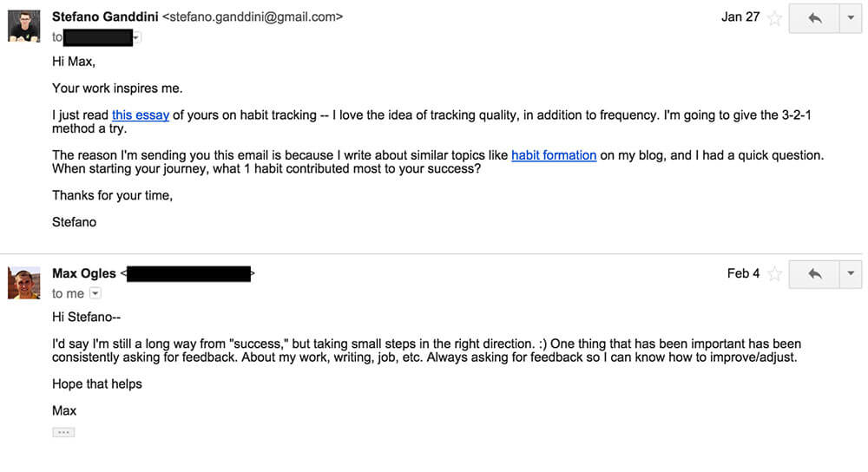Click the sender name Stefano Ganddini
Viewport: 868px width, 472px height.
pyautogui.click(x=105, y=17)
